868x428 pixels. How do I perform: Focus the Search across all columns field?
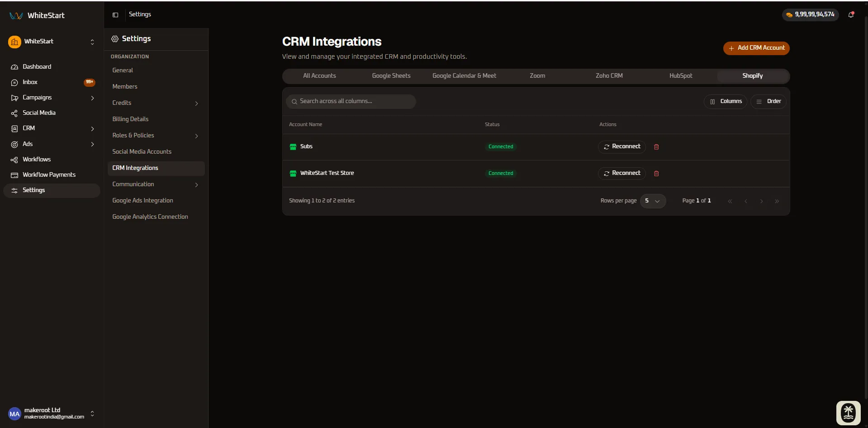pyautogui.click(x=351, y=101)
